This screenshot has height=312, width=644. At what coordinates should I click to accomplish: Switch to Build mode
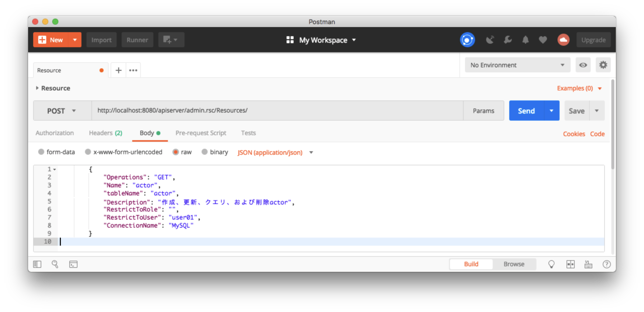click(471, 264)
